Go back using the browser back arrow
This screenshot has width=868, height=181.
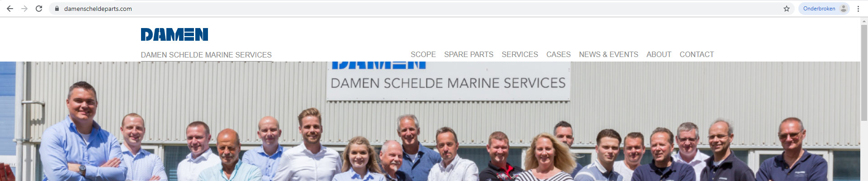click(10, 9)
